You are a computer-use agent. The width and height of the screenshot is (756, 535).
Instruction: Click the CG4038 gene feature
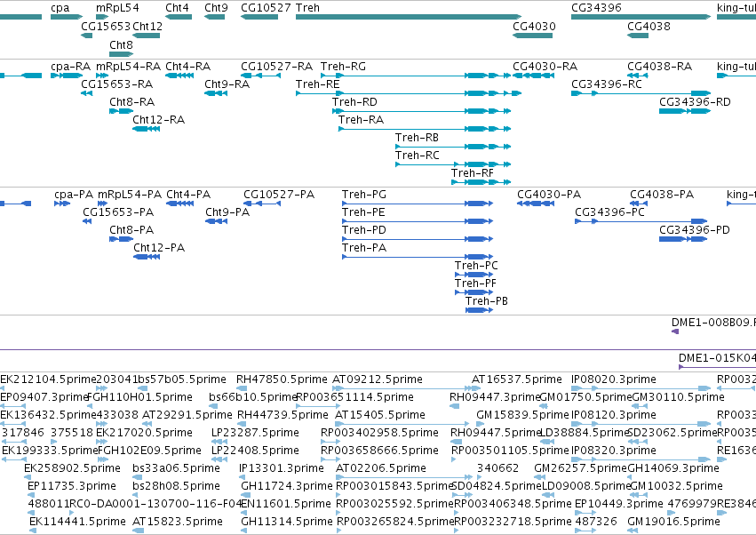pos(638,36)
